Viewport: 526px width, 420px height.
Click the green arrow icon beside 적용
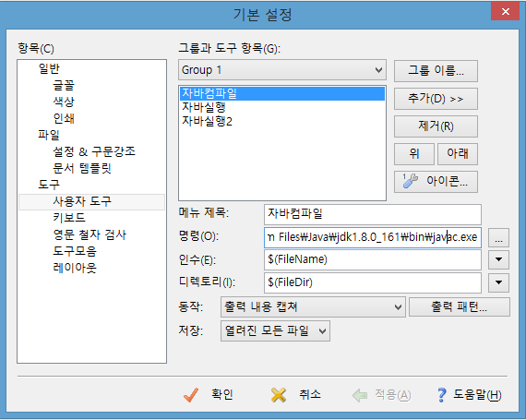(x=360, y=395)
